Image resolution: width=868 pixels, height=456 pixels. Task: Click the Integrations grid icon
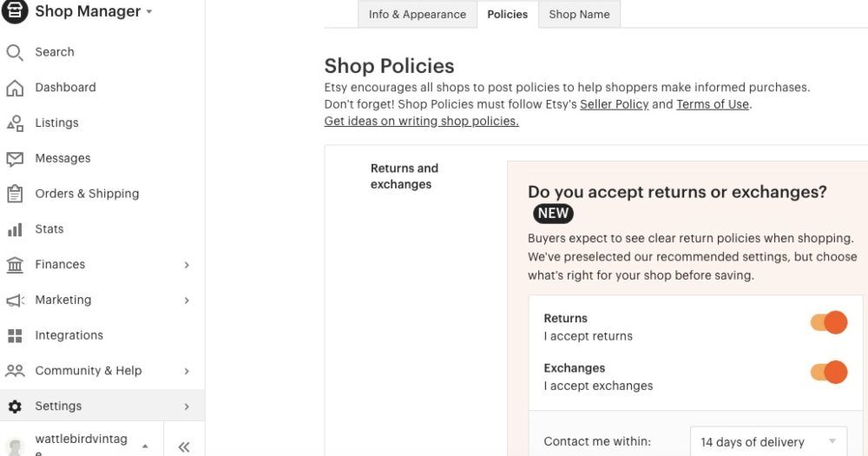[15, 335]
